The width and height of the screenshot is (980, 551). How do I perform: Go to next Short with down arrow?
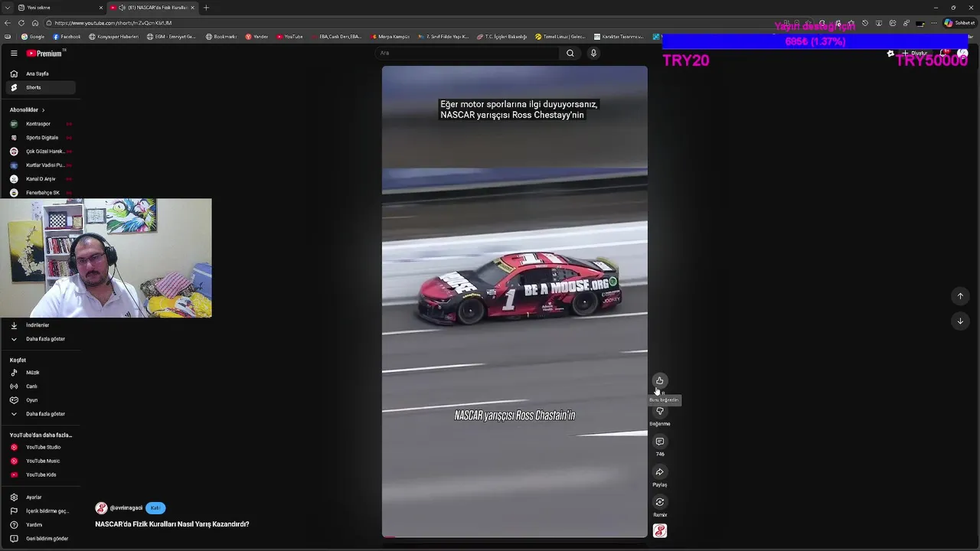point(960,321)
